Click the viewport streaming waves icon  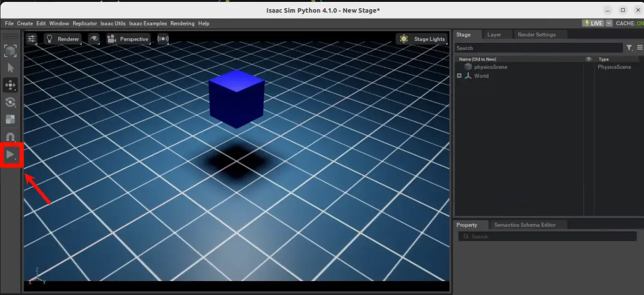[x=163, y=39]
